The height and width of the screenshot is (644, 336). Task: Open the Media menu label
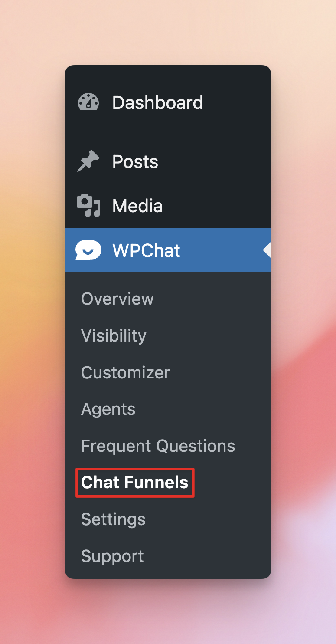point(137,206)
